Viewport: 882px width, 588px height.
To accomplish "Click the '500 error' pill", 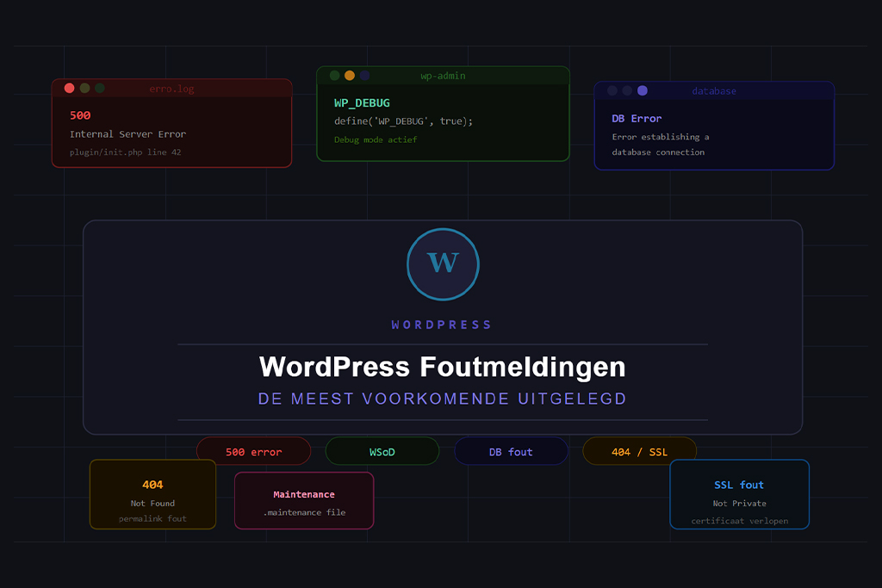I will tap(254, 451).
